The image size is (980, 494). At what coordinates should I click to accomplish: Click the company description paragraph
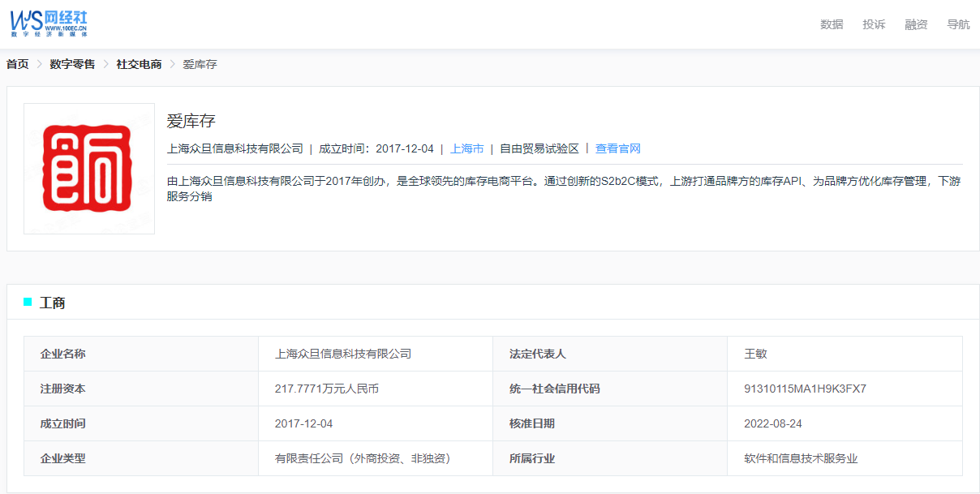point(564,188)
